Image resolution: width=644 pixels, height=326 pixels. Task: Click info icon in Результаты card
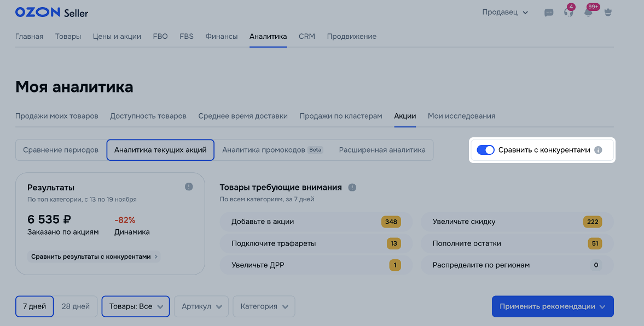click(x=189, y=187)
